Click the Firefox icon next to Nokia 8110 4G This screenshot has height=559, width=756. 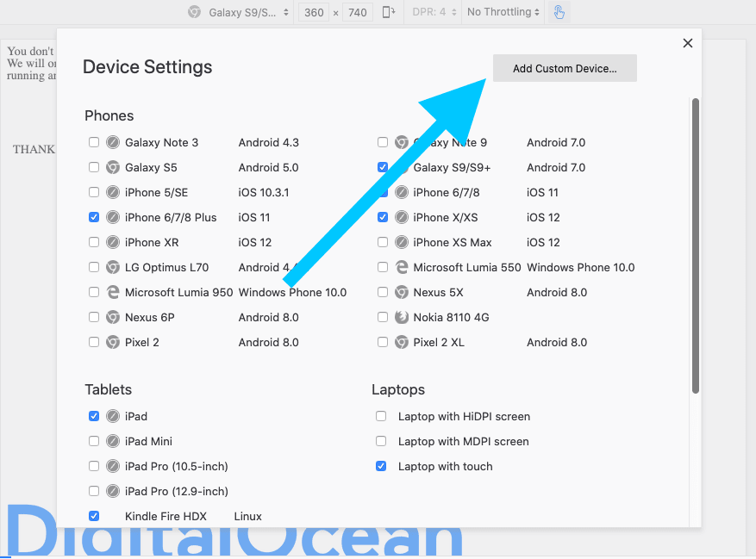point(401,317)
